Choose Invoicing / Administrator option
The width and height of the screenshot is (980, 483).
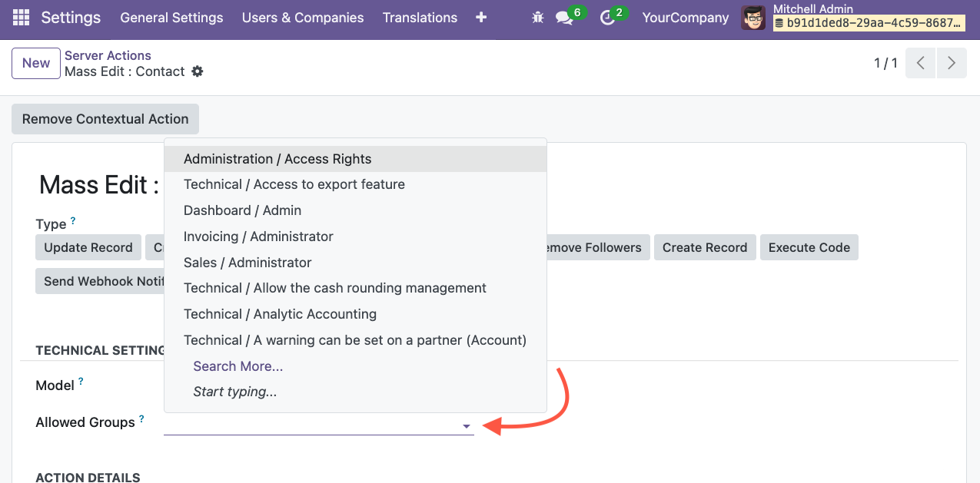point(355,237)
